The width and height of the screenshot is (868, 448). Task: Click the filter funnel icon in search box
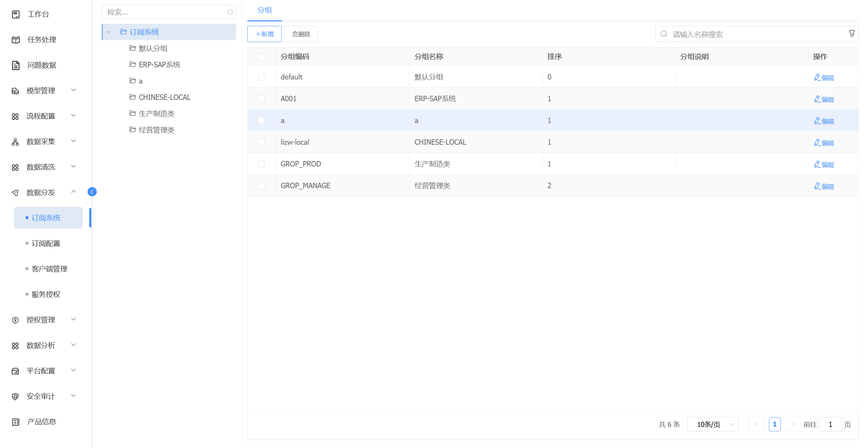851,34
